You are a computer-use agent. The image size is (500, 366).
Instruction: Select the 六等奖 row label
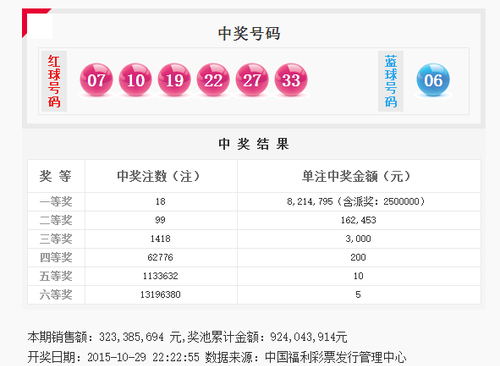pos(56,295)
